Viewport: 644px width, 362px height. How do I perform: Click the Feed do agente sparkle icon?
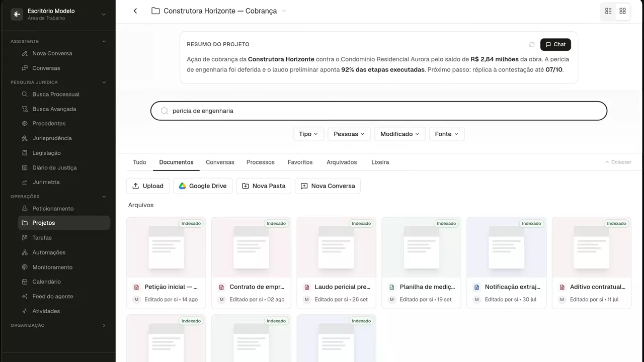tap(25, 297)
